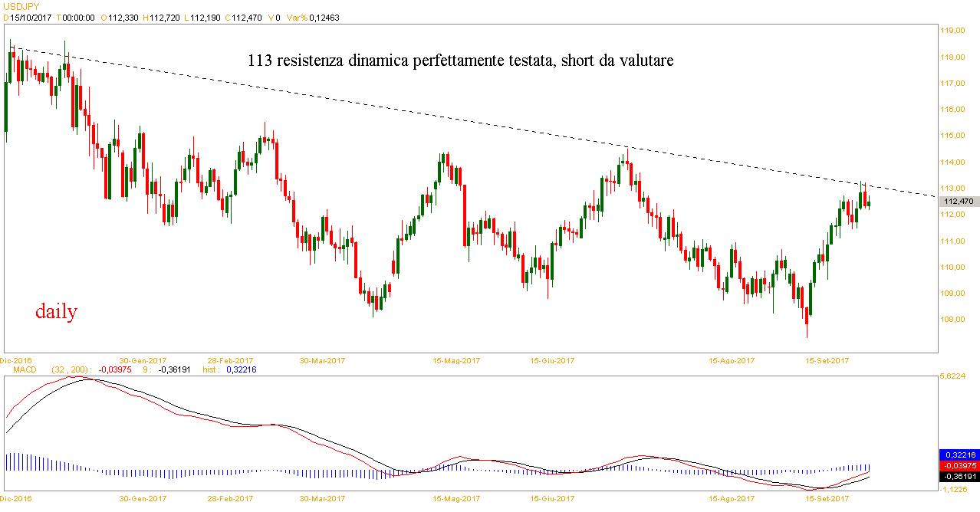Click 15-Mag-2017 on the price chart date axis
This screenshot has width=980, height=512.
[x=456, y=359]
